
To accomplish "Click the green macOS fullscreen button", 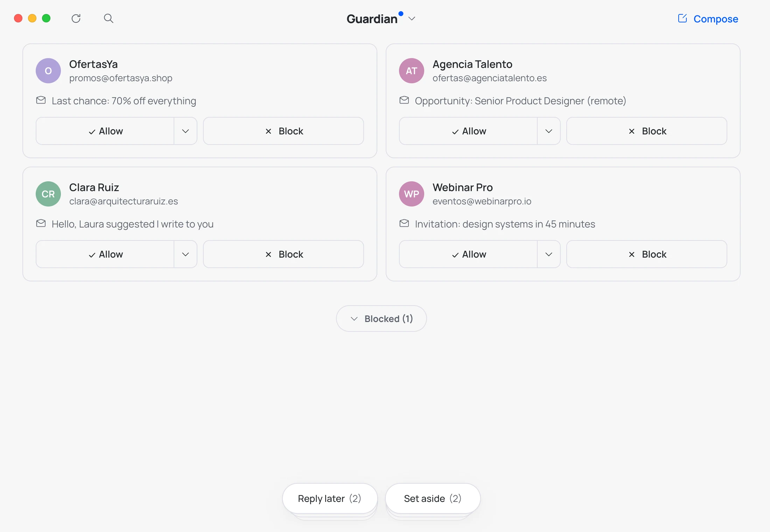I will tap(46, 18).
